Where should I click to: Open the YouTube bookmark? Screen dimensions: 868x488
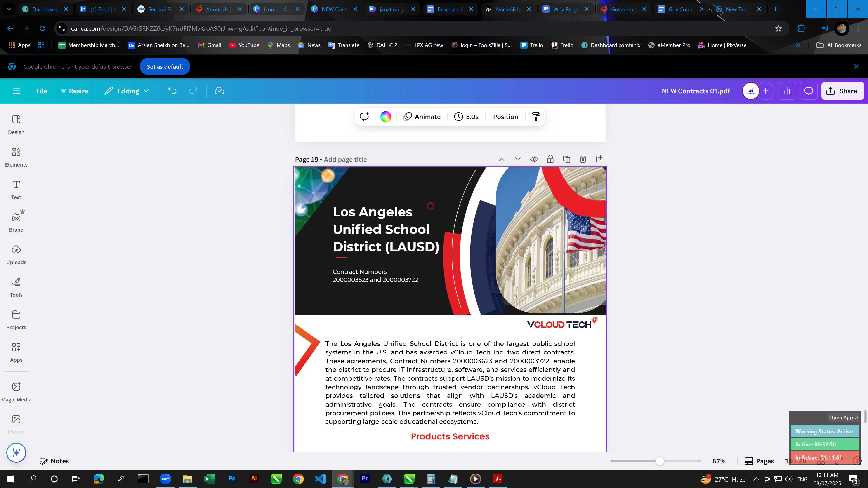244,45
